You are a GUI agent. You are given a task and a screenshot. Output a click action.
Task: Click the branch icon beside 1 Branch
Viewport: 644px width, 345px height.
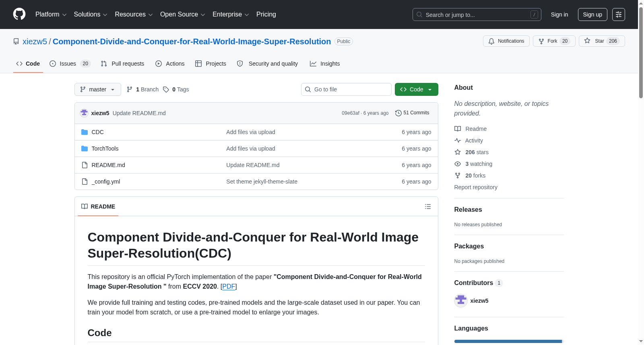[130, 89]
